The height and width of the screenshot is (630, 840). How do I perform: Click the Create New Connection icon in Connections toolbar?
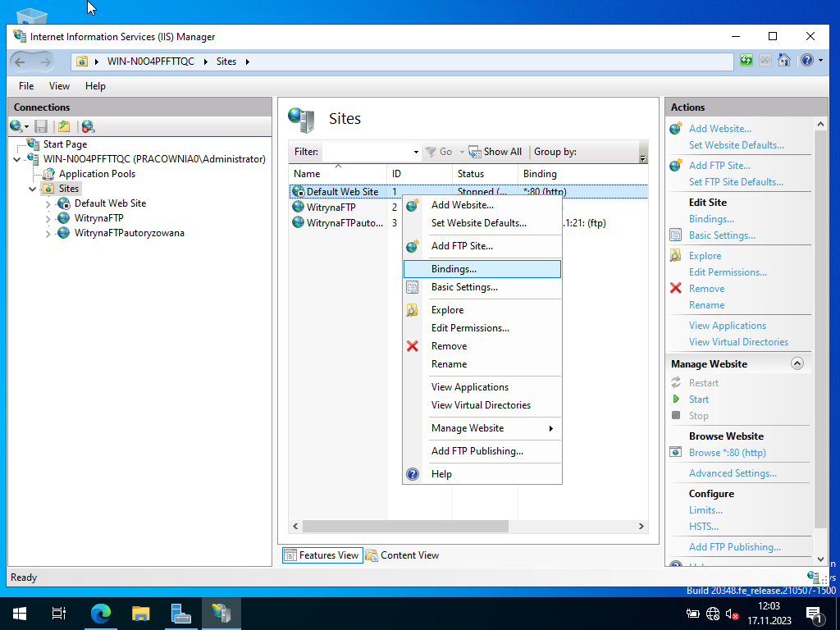tap(16, 126)
